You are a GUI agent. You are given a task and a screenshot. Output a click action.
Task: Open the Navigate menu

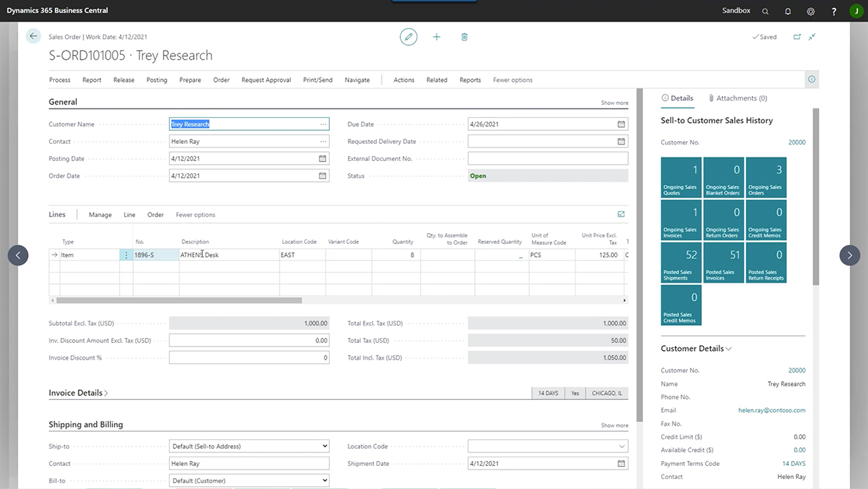click(357, 80)
